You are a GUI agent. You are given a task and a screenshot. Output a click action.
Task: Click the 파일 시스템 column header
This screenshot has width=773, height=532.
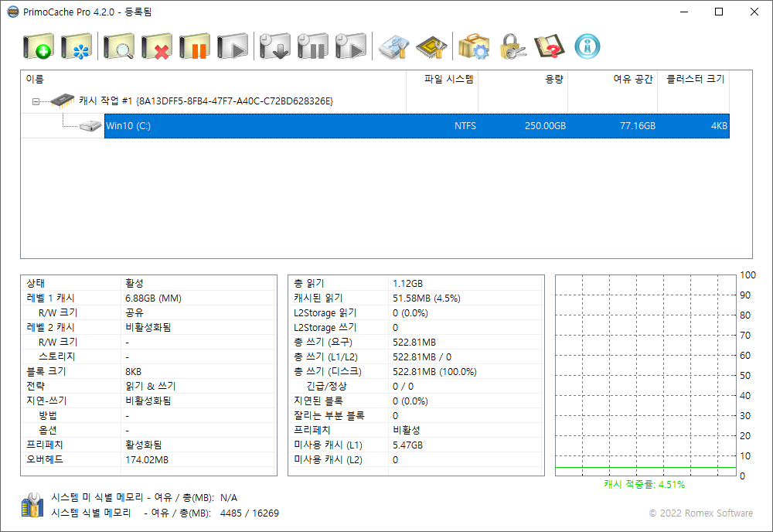pos(442,79)
